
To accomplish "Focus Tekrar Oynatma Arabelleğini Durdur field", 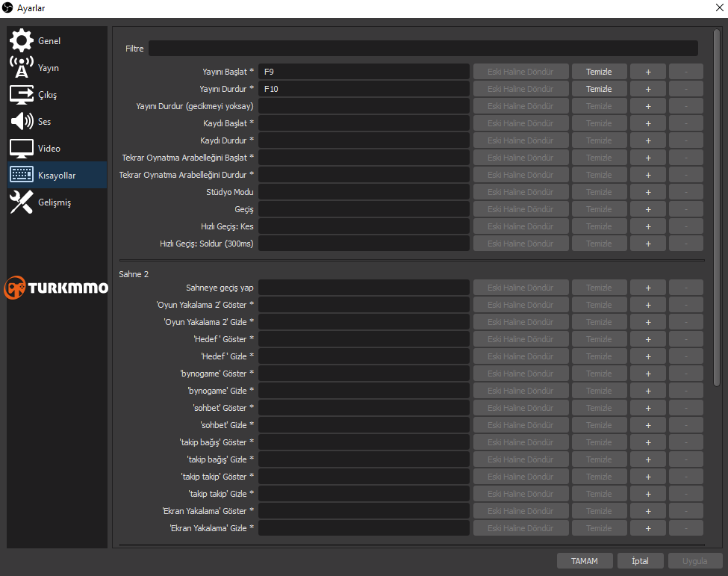I will click(364, 175).
